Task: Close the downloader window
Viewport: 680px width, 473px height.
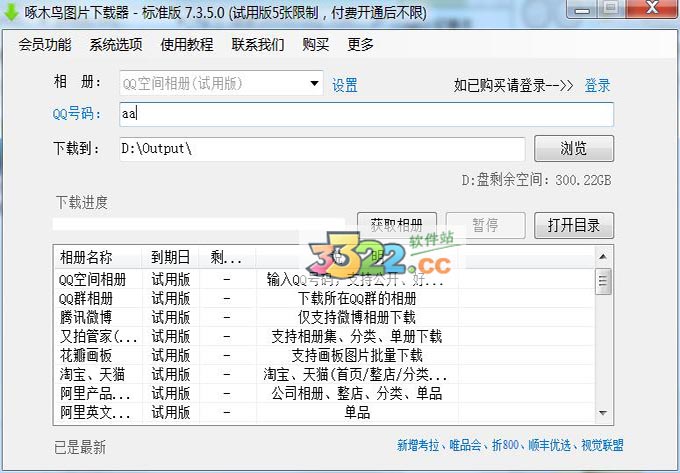Action: [x=652, y=9]
